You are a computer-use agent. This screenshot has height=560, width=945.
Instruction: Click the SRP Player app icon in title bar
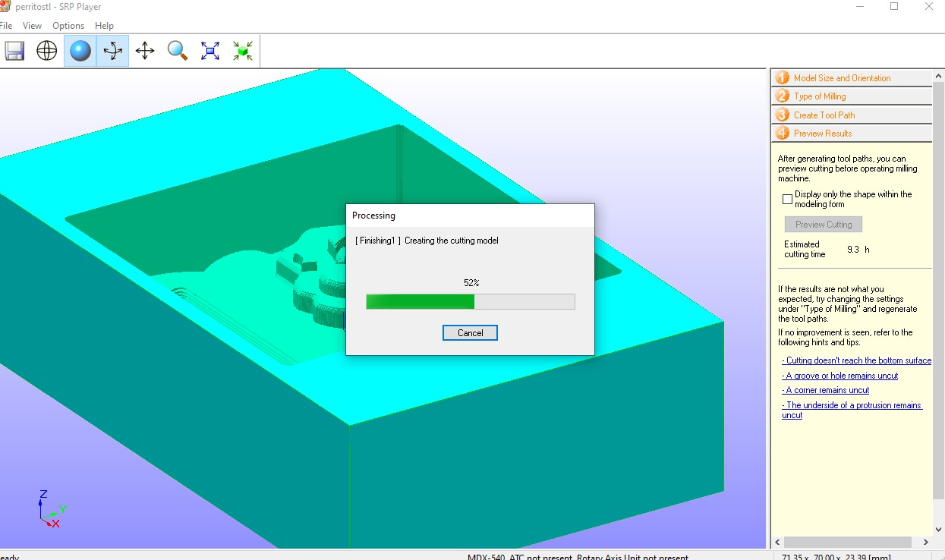tap(5, 6)
